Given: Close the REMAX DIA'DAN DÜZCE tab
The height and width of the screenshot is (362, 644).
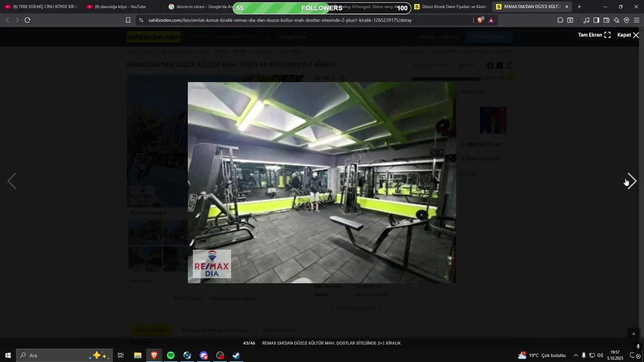Looking at the screenshot, I should point(567,7).
